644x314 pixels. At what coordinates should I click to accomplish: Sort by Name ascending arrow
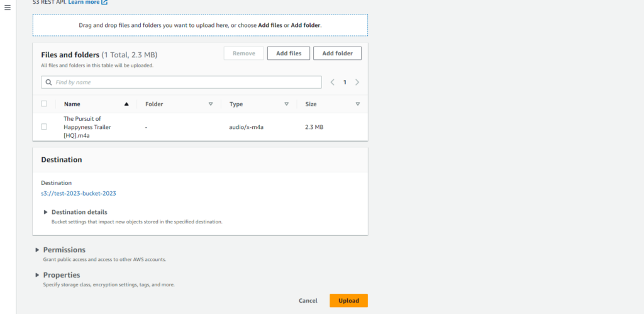(126, 104)
